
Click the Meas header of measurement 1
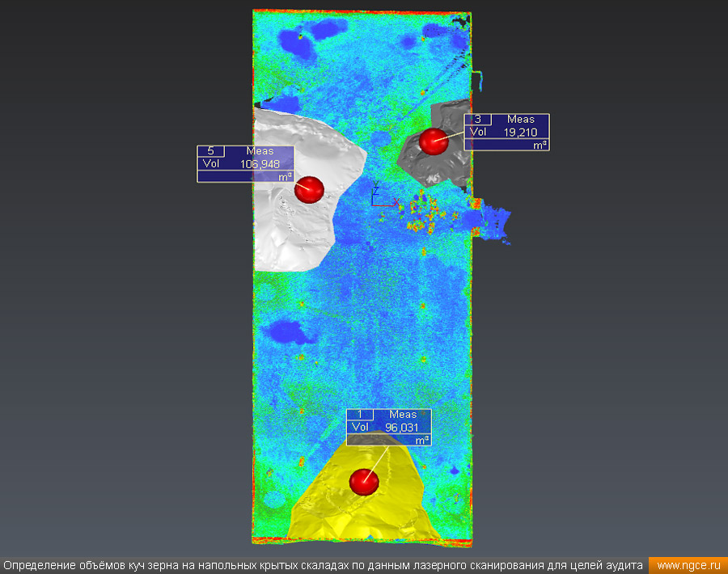(403, 415)
